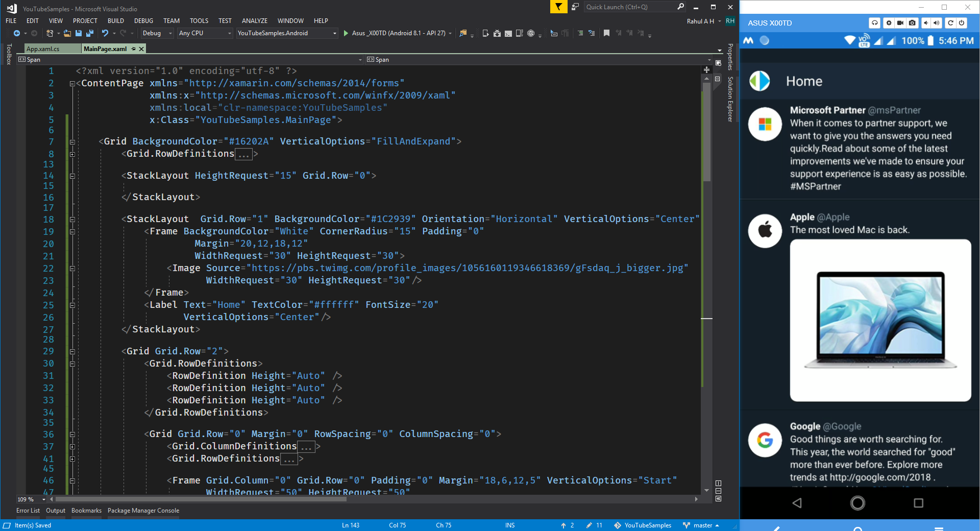Toggle the bookmark on the current line

click(606, 33)
